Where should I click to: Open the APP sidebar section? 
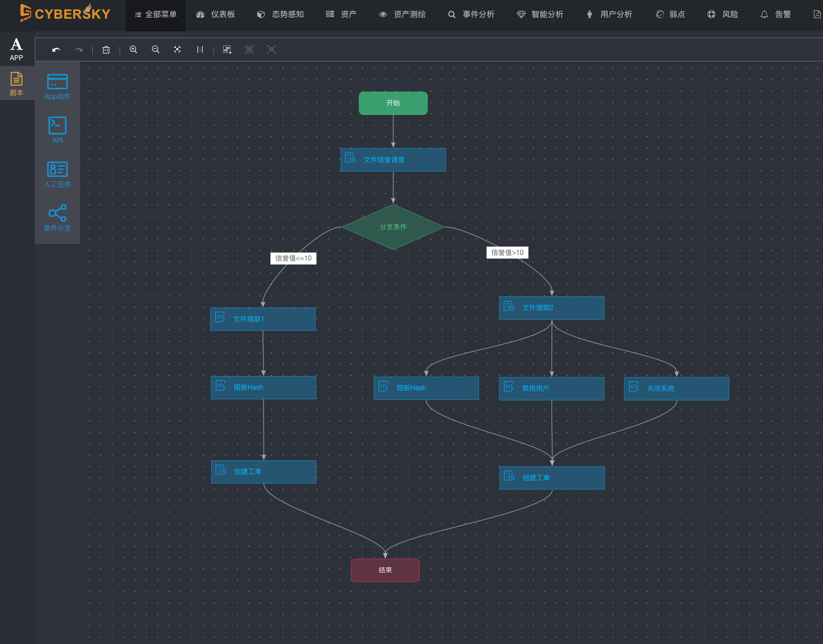[17, 49]
